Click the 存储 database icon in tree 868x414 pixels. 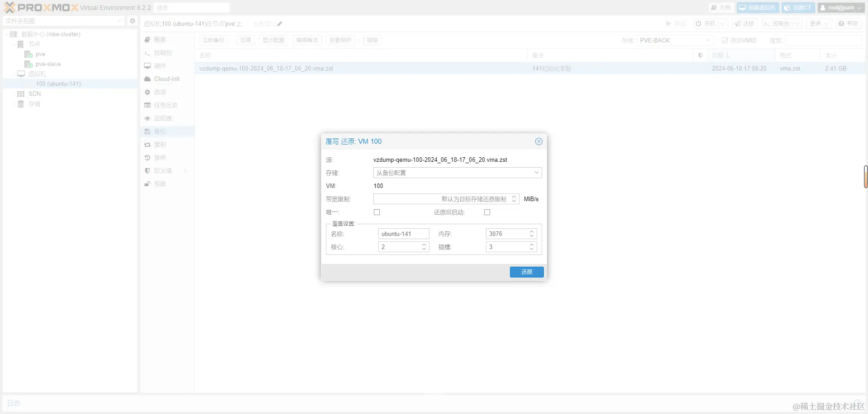[x=21, y=104]
